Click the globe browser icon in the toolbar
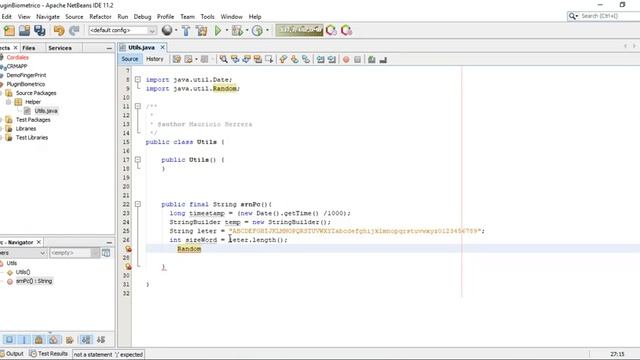Viewport: 640px width, 360px height. 167,30
